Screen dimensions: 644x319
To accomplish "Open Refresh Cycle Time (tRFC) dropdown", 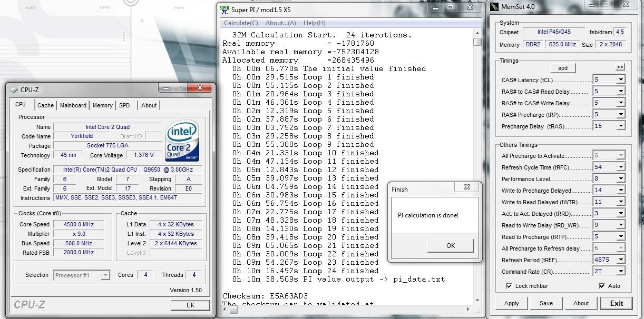I will [x=621, y=167].
